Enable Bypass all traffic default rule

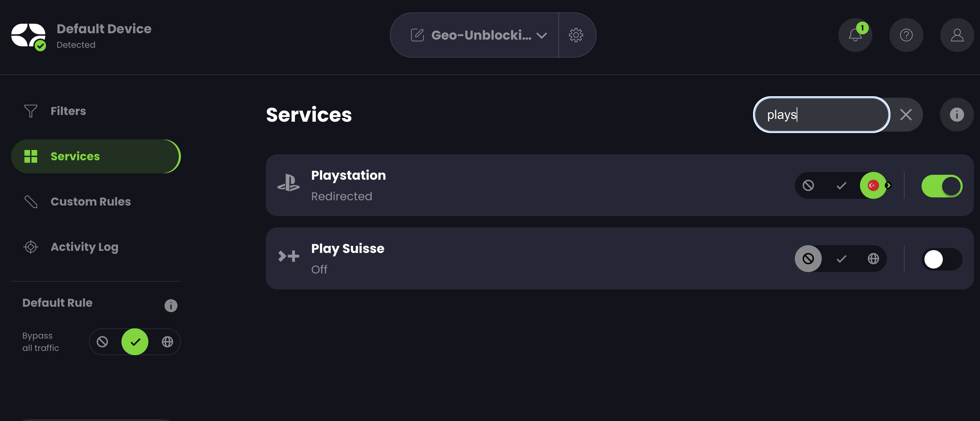[x=135, y=342]
